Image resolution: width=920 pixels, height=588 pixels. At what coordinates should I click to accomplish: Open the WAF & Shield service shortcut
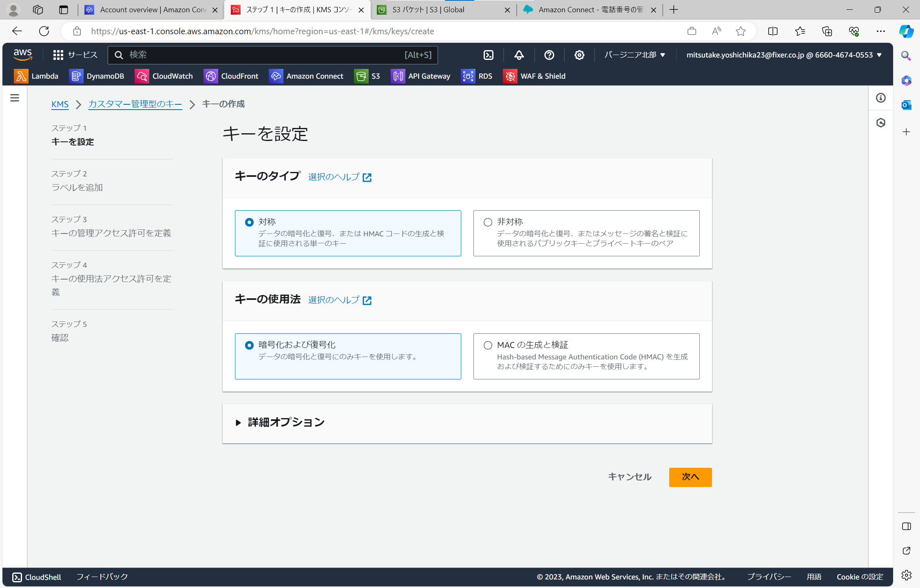[x=534, y=76]
